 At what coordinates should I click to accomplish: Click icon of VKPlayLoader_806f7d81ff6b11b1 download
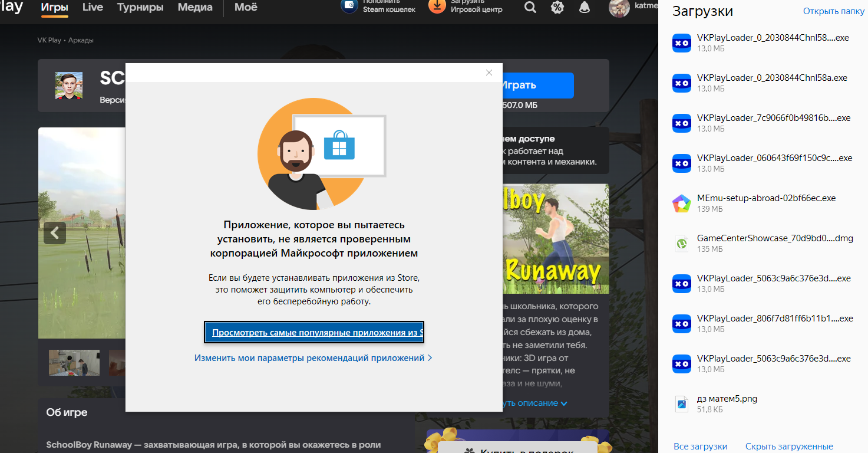coord(682,324)
